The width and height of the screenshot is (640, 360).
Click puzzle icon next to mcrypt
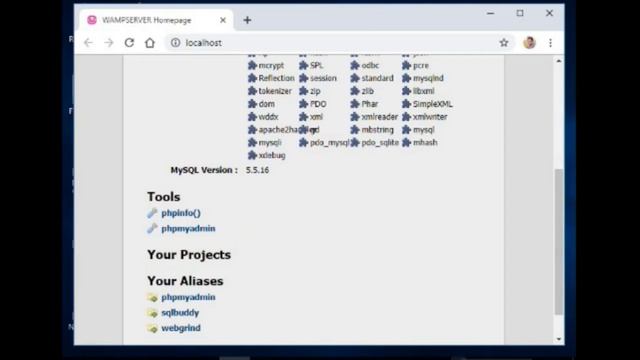(252, 65)
